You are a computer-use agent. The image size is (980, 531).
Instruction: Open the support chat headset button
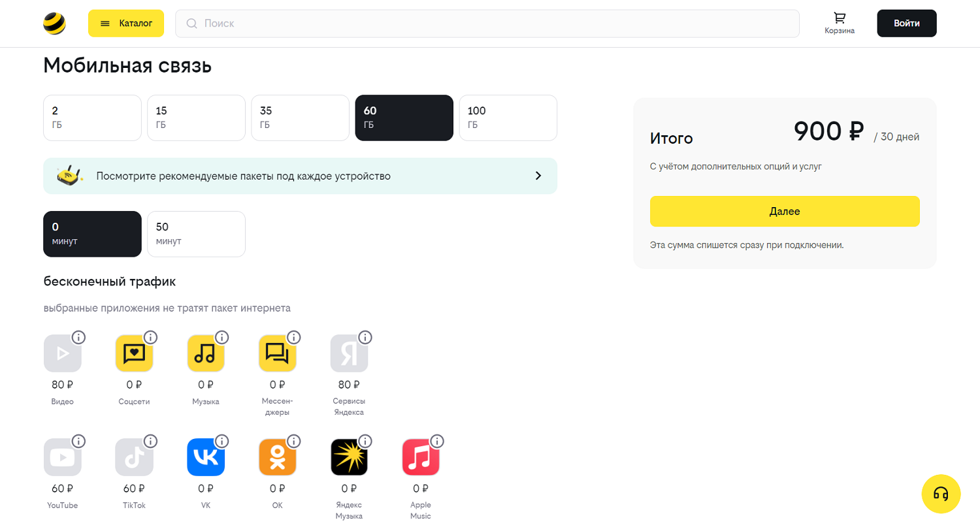(941, 494)
